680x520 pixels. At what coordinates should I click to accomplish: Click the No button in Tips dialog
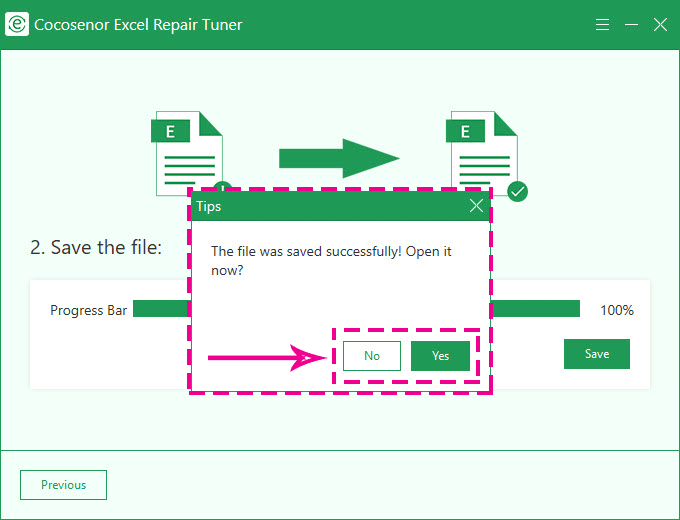coord(372,356)
